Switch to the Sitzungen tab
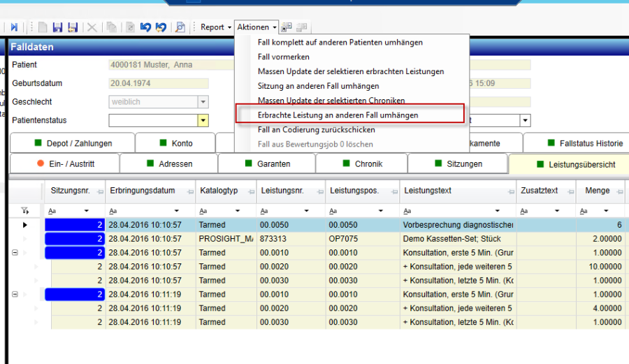Image resolution: width=629 pixels, height=364 pixels. (458, 164)
